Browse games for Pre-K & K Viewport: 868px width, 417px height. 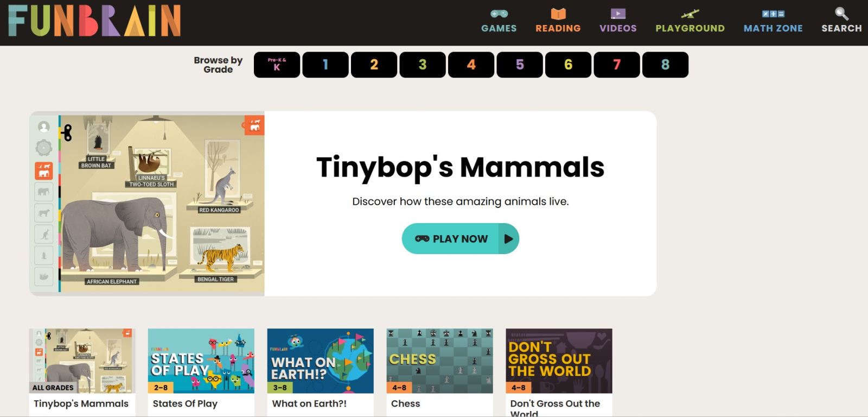tap(277, 65)
